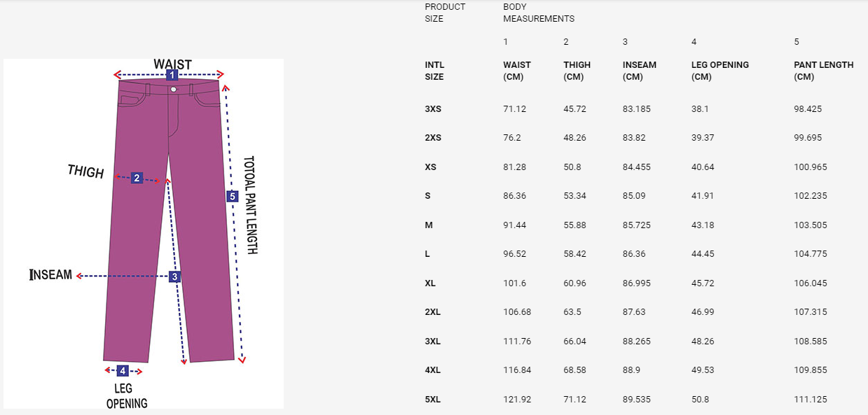Click the number 1 waist marker badge

(172, 75)
